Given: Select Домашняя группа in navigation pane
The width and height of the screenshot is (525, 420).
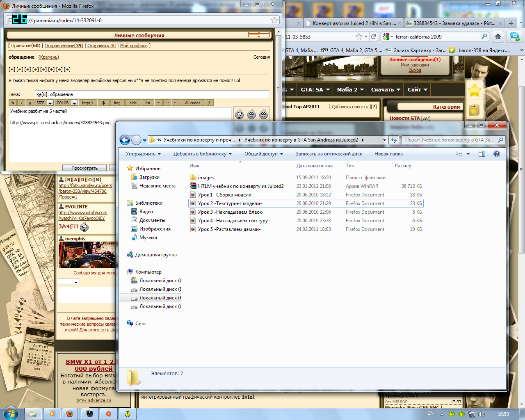Looking at the screenshot, I should pyautogui.click(x=156, y=255).
